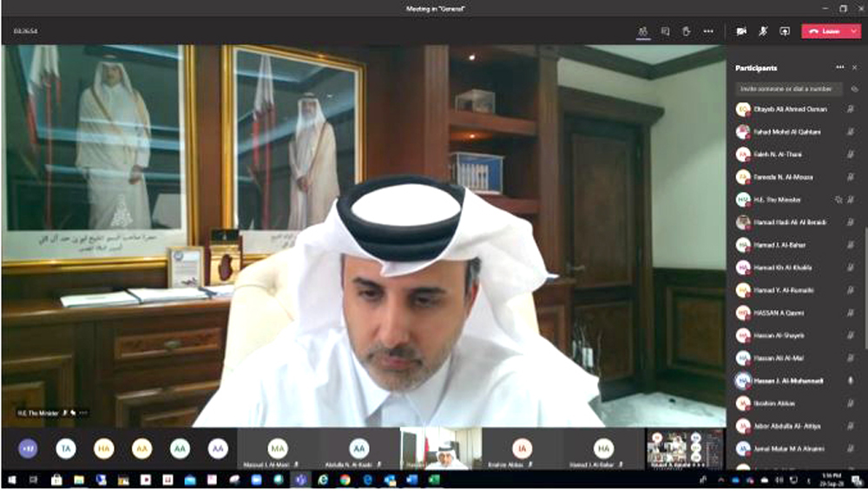868x491 pixels.
Task: Click the photo avatar of Hamad Hadi Ali Al Ibraidi
Action: tap(743, 223)
